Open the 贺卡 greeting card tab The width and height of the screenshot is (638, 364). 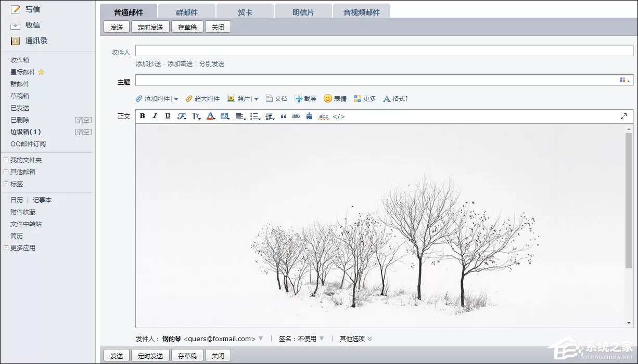click(245, 12)
